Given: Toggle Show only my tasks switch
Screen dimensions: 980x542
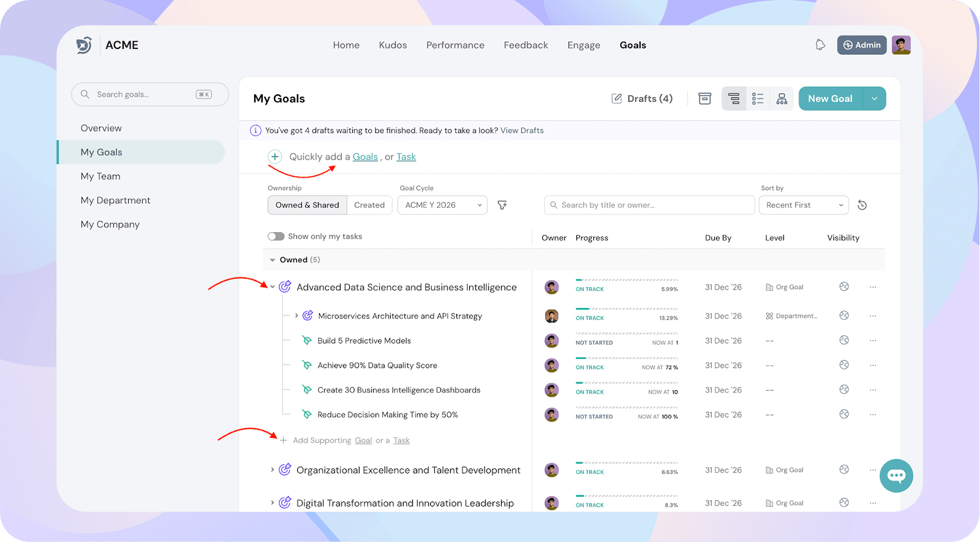Looking at the screenshot, I should coord(276,236).
